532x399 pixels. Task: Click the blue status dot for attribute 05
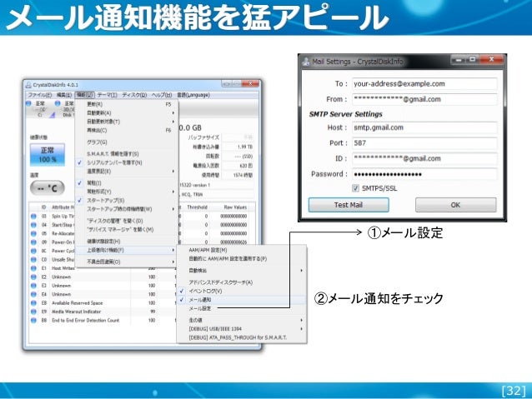coord(33,233)
